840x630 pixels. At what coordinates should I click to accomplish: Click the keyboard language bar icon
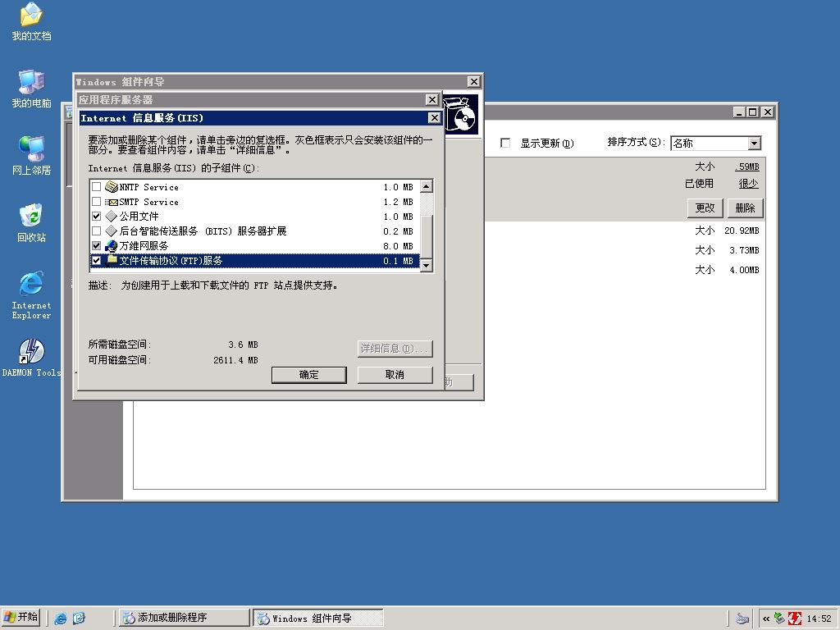tap(742, 619)
